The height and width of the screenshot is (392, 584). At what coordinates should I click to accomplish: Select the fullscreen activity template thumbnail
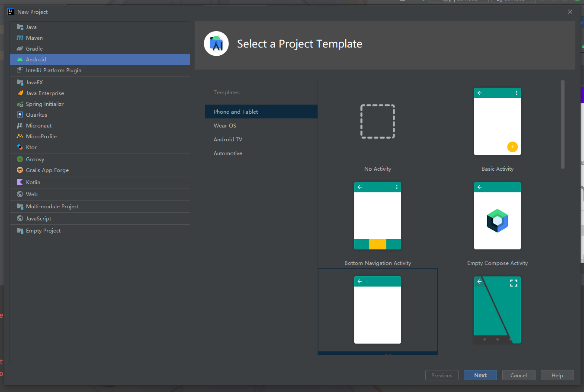497,310
